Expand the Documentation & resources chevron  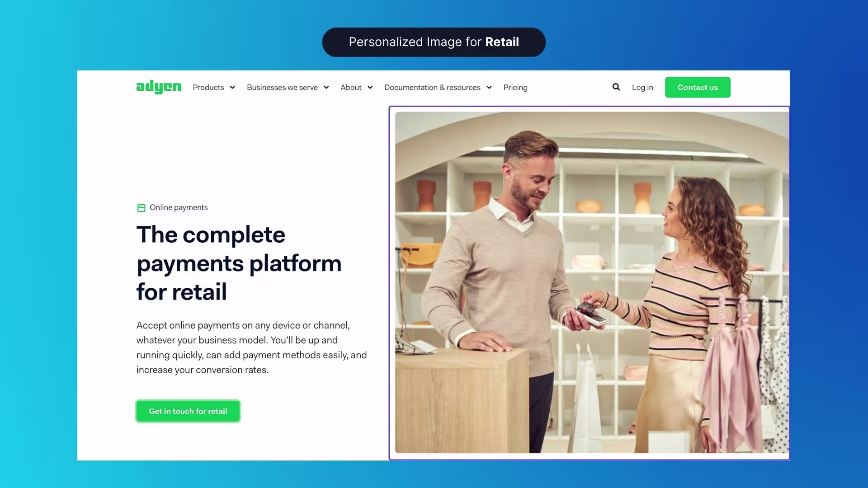[489, 87]
